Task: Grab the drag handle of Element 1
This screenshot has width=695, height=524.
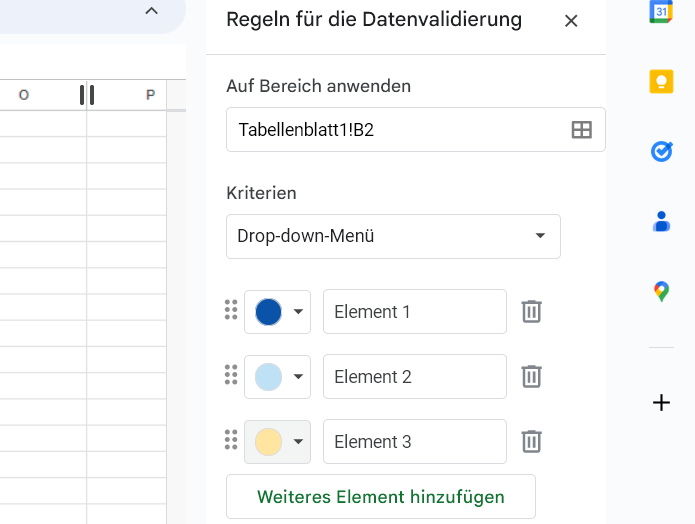Action: point(231,309)
